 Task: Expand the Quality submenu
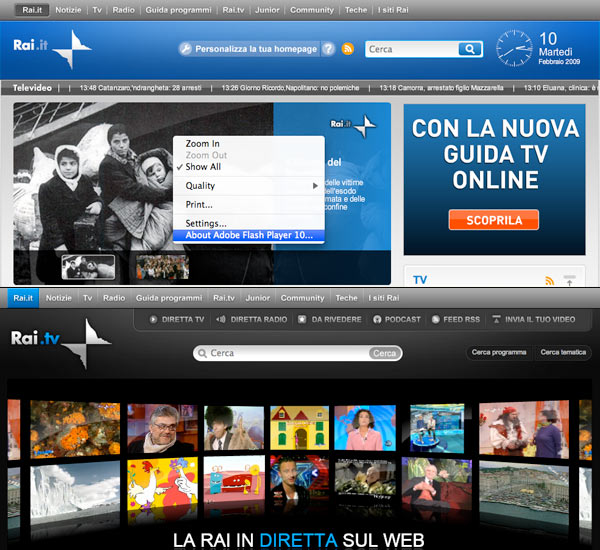click(x=248, y=186)
